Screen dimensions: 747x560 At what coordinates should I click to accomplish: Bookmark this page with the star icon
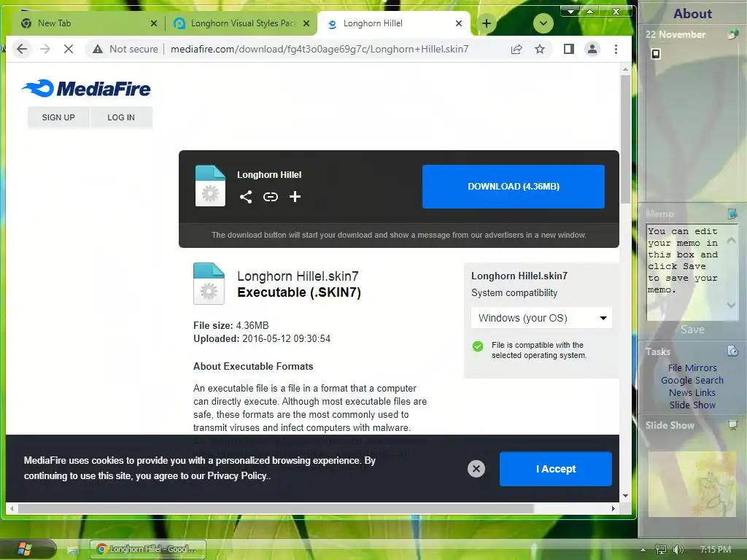click(540, 49)
